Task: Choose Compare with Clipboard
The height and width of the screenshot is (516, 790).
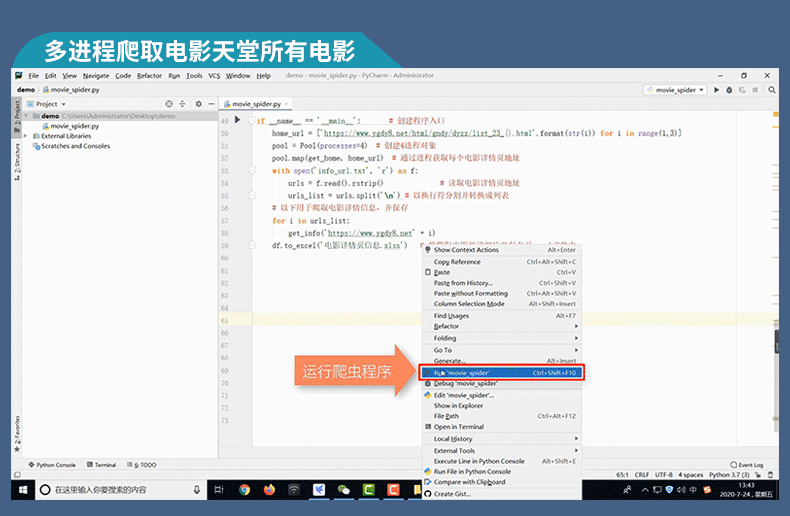Action: (501, 482)
